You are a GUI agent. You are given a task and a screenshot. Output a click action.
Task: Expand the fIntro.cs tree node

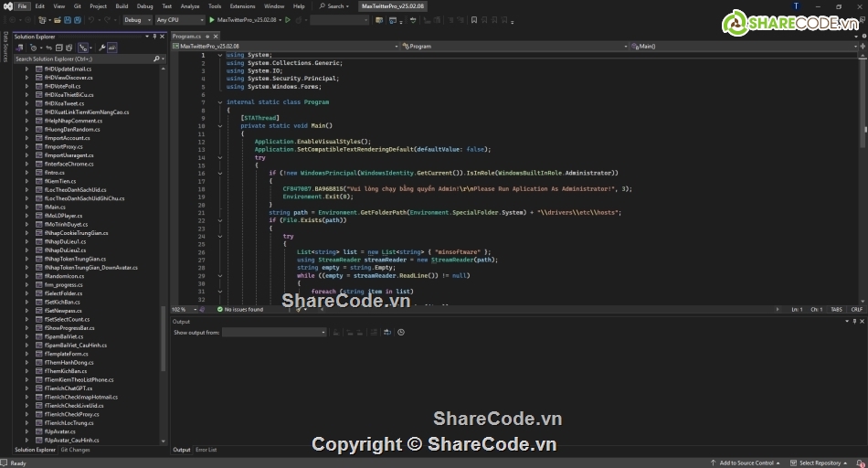[x=26, y=173]
